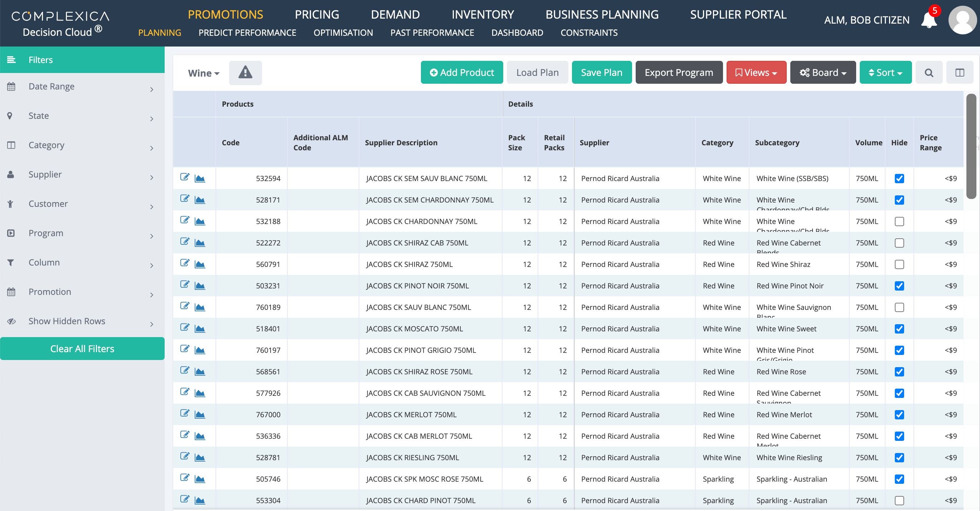Open the notifications bell with 5 alerts
The height and width of the screenshot is (511, 980).
pos(929,19)
